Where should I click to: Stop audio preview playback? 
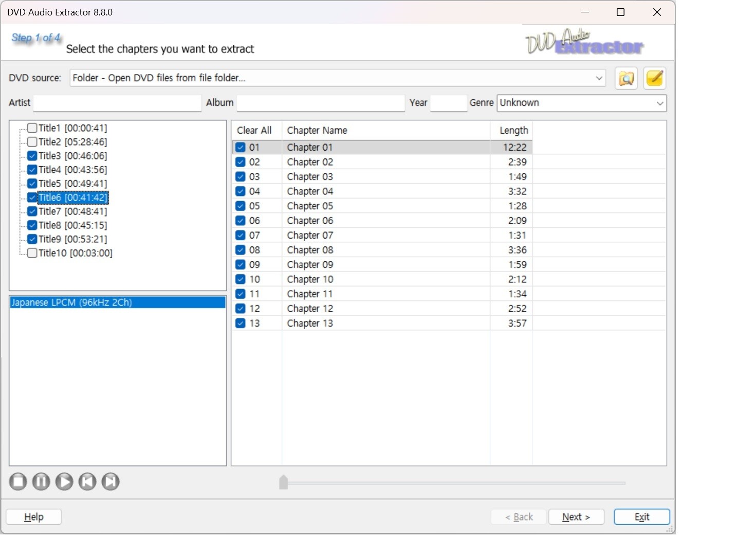click(x=18, y=481)
